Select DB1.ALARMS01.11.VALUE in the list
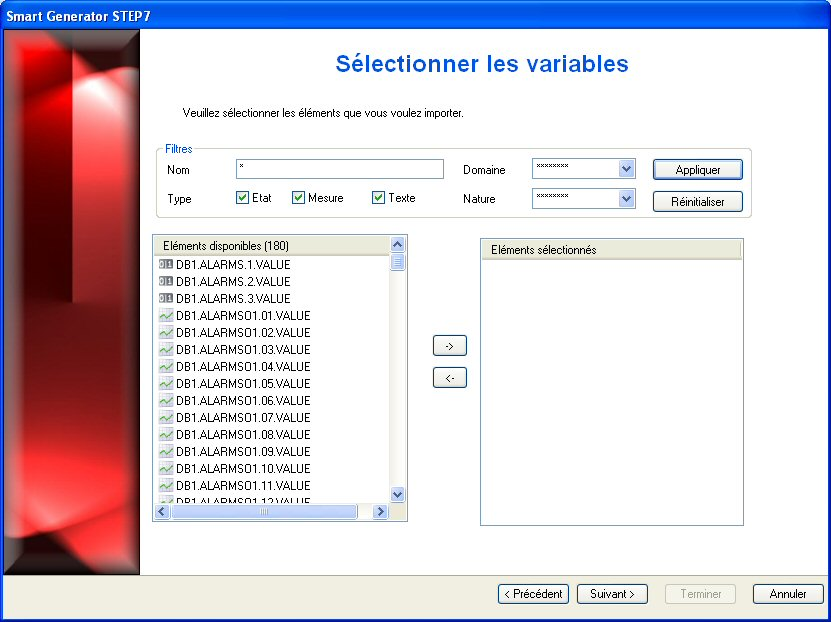 (x=243, y=485)
